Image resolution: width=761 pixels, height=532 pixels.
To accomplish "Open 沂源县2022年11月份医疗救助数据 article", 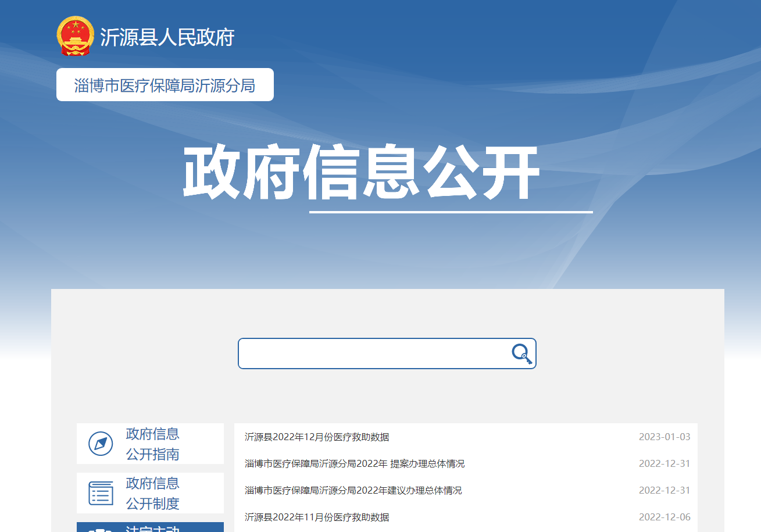I will click(x=317, y=517).
